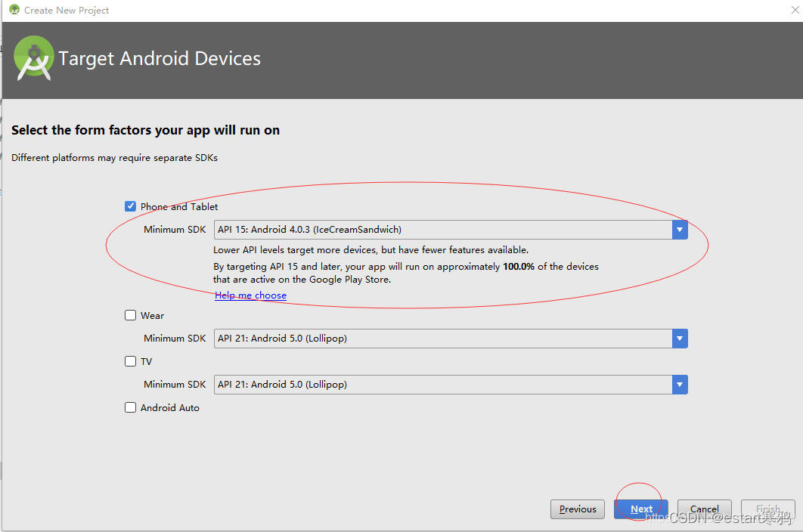
Task: Click the small Android Studio title bar icon
Action: pos(14,10)
